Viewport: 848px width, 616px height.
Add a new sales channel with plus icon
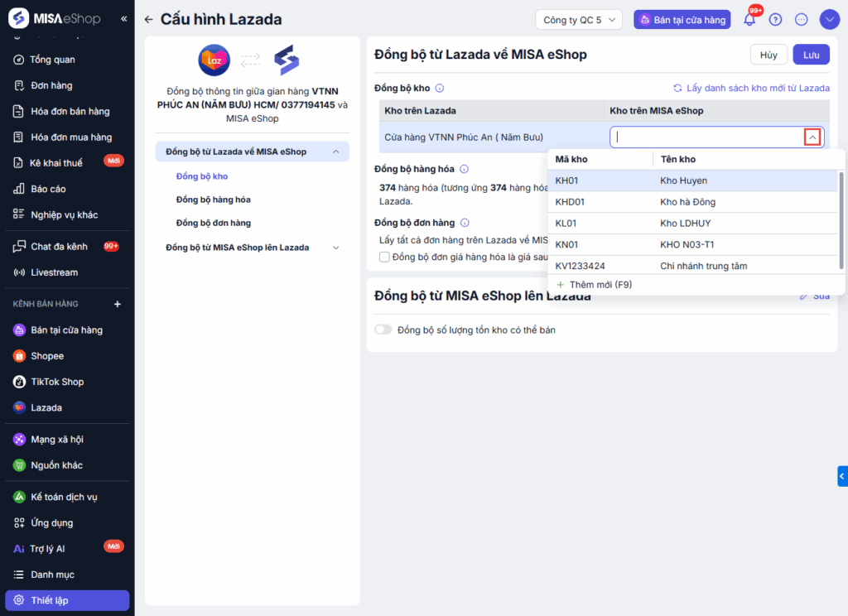pyautogui.click(x=118, y=304)
